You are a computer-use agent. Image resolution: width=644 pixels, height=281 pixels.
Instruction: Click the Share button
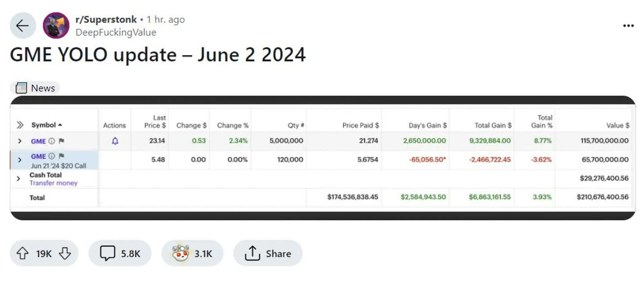coord(268,254)
